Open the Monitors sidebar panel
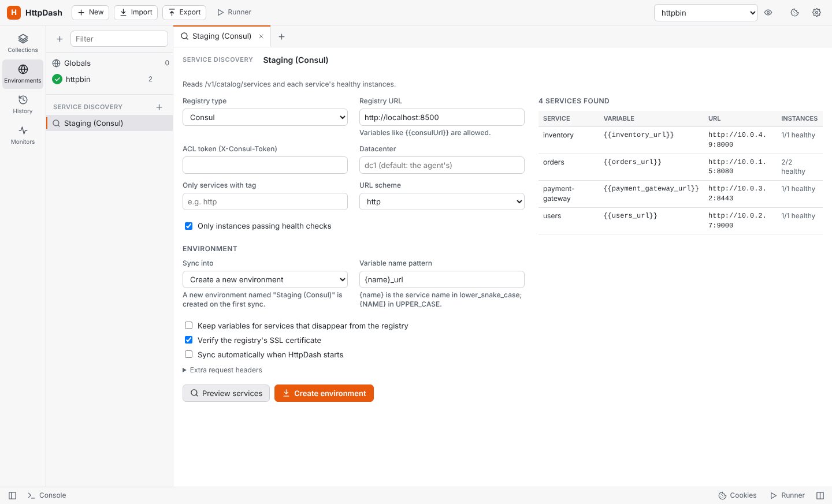832x504 pixels. coord(23,135)
